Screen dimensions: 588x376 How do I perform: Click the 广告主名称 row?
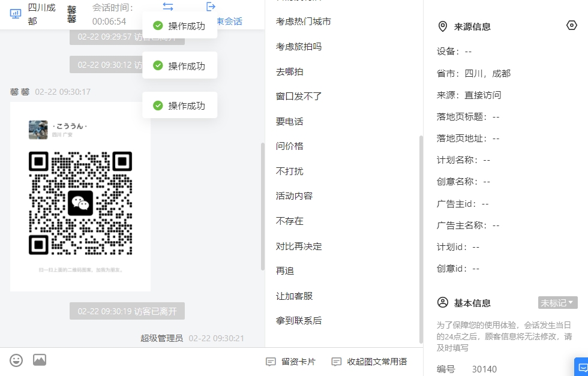click(468, 225)
